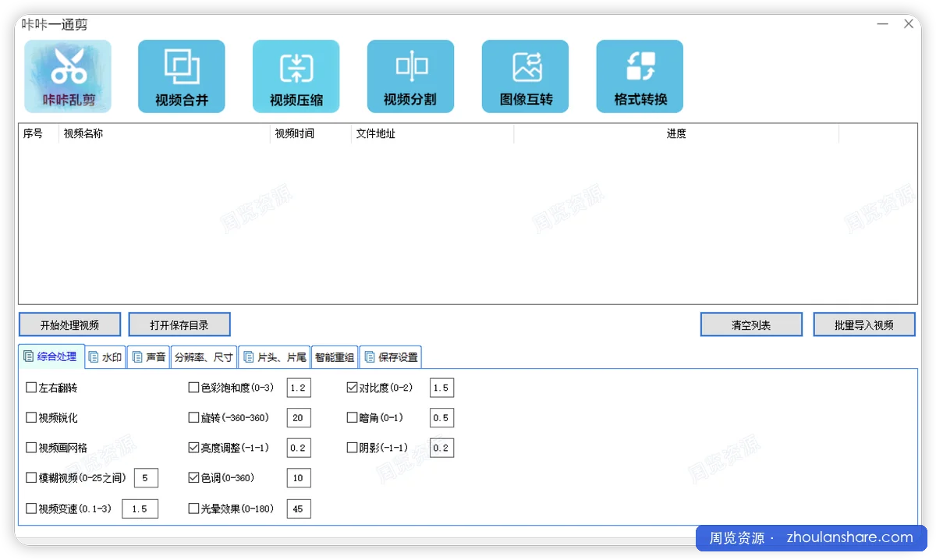
Task: Click the 阴影 value field
Action: click(x=441, y=448)
